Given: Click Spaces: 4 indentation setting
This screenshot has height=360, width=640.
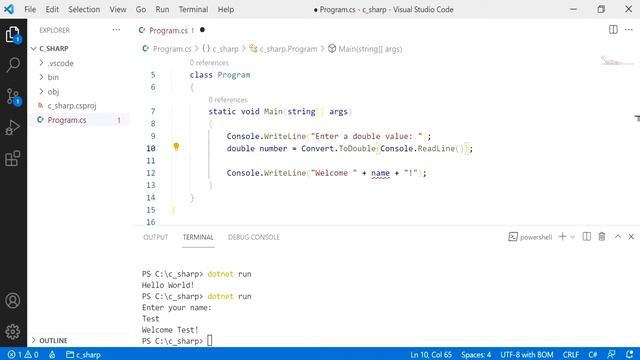Looking at the screenshot, I should 476,354.
